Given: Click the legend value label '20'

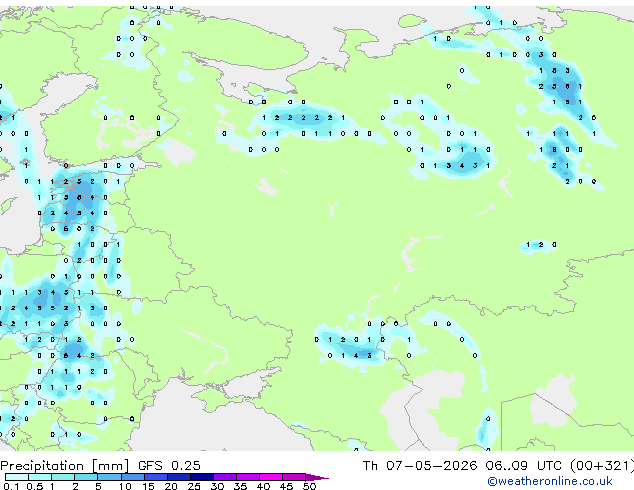Looking at the screenshot, I should pyautogui.click(x=171, y=486).
